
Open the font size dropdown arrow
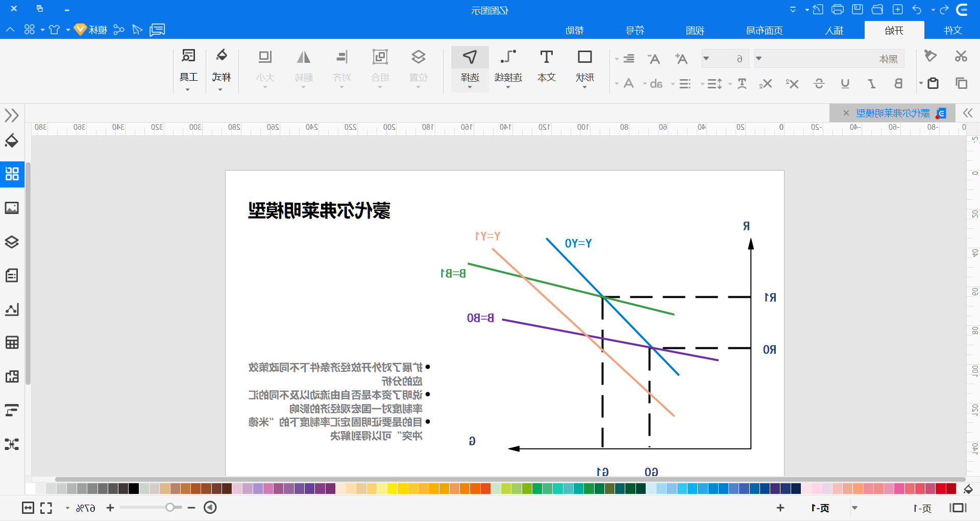click(706, 58)
